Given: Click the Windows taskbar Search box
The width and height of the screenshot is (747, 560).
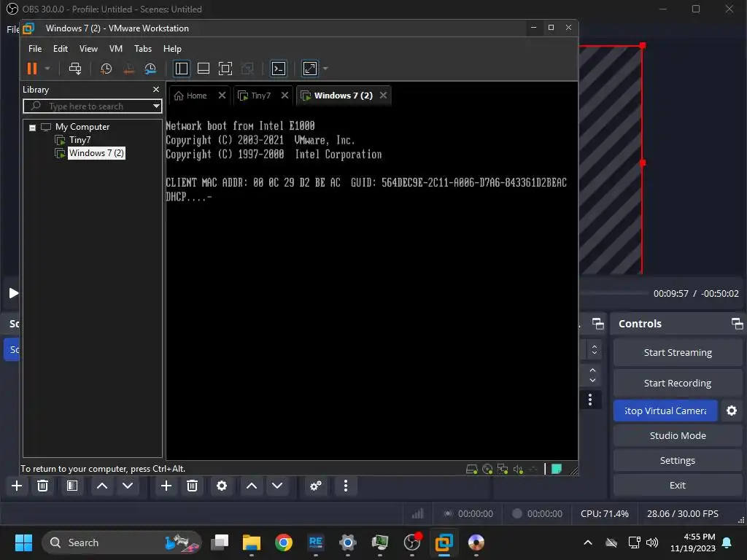Looking at the screenshot, I should [x=122, y=542].
